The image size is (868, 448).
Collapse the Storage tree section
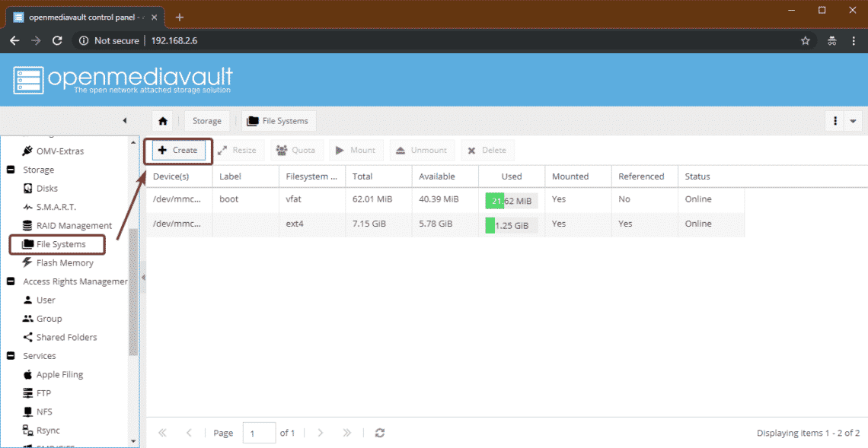11,170
